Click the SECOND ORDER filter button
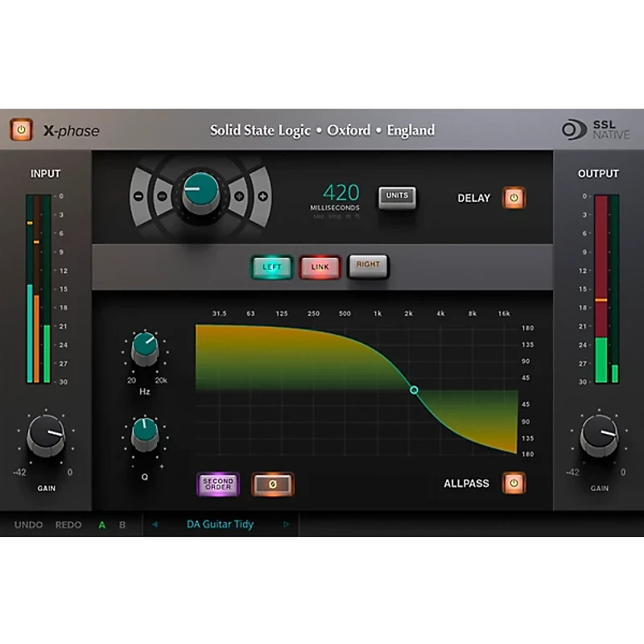Viewport: 644px width, 644px height. coord(218,484)
